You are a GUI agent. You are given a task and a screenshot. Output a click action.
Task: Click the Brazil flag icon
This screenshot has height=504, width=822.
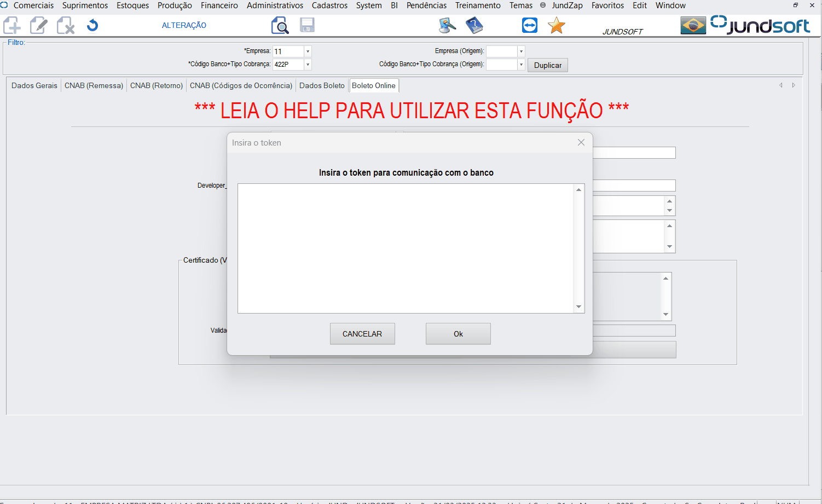[x=693, y=25]
